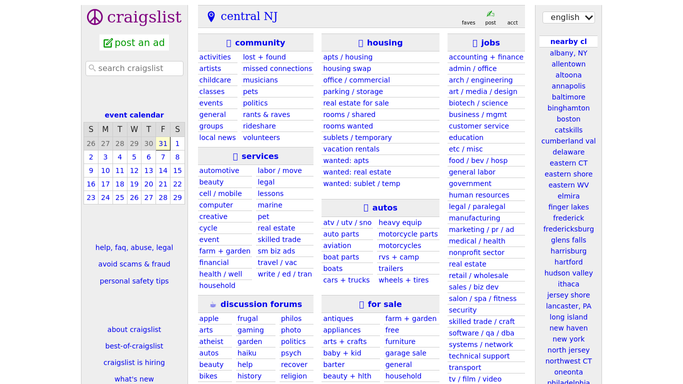This screenshot has width=683, height=384.
Task: Click the craigslist peace sign logo
Action: pyautogui.click(x=95, y=17)
